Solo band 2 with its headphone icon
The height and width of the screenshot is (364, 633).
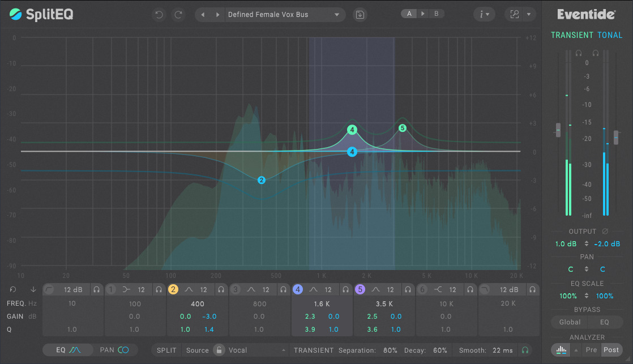[x=221, y=290]
